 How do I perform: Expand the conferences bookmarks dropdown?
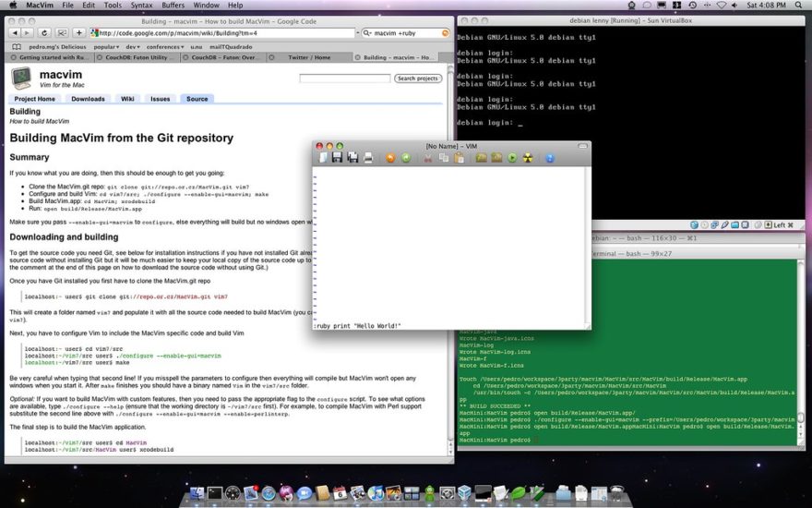[165, 47]
